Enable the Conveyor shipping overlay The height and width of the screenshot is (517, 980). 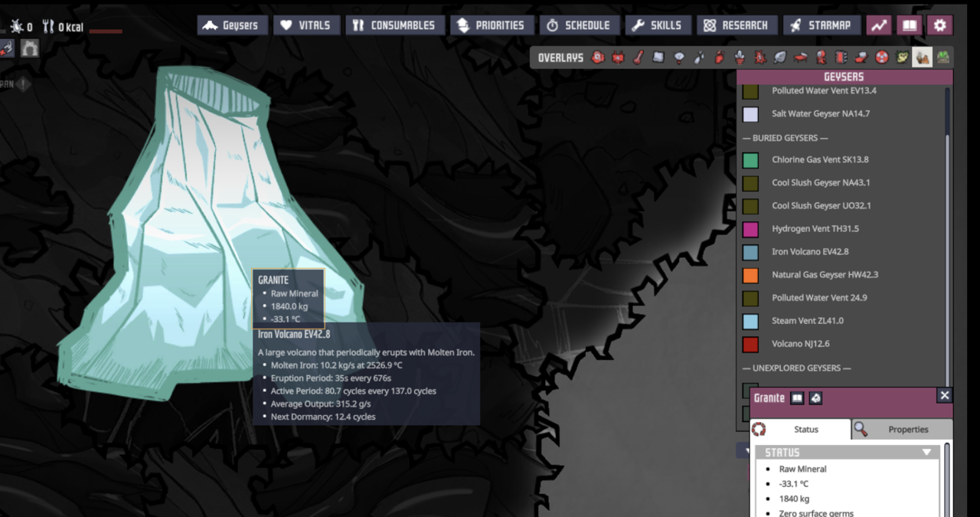click(x=861, y=57)
